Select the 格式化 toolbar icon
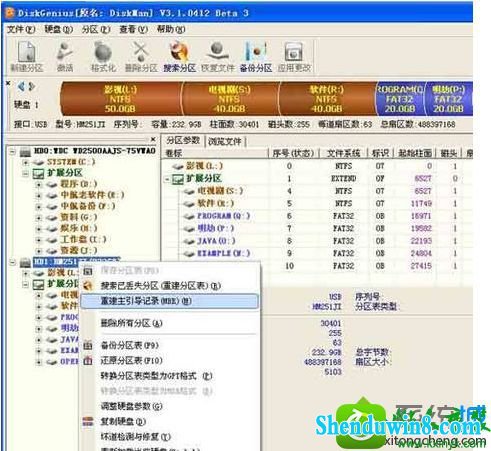The image size is (491, 451). (103, 56)
